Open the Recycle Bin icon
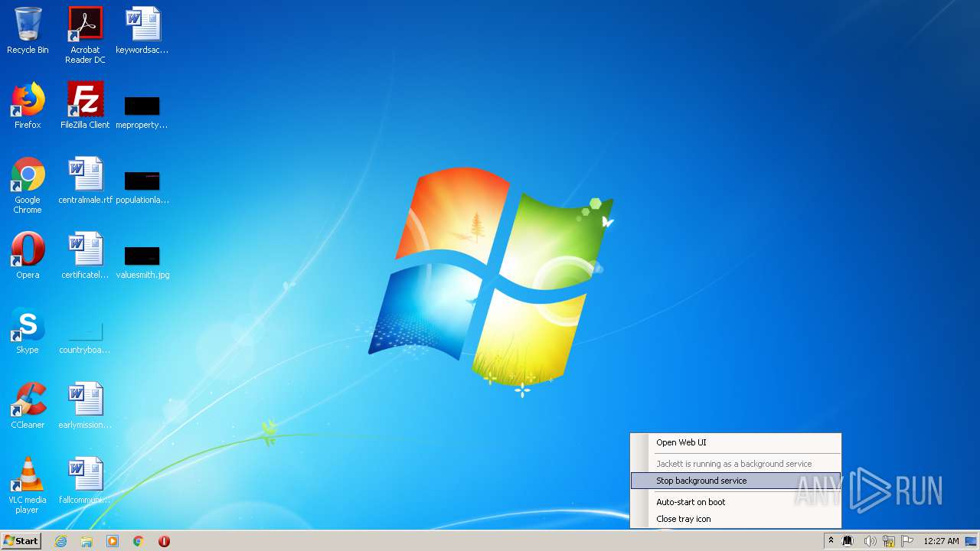This screenshot has width=980, height=551. click(x=28, y=31)
